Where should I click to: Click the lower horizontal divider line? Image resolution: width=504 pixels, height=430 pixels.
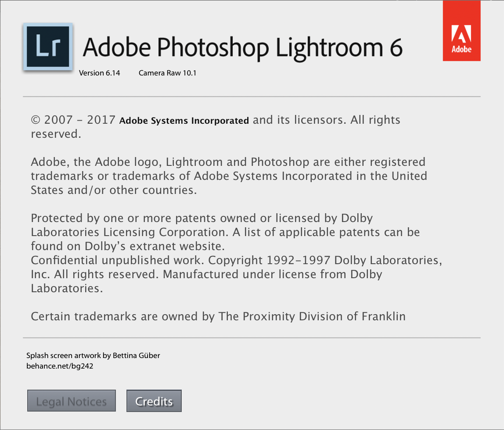point(252,337)
